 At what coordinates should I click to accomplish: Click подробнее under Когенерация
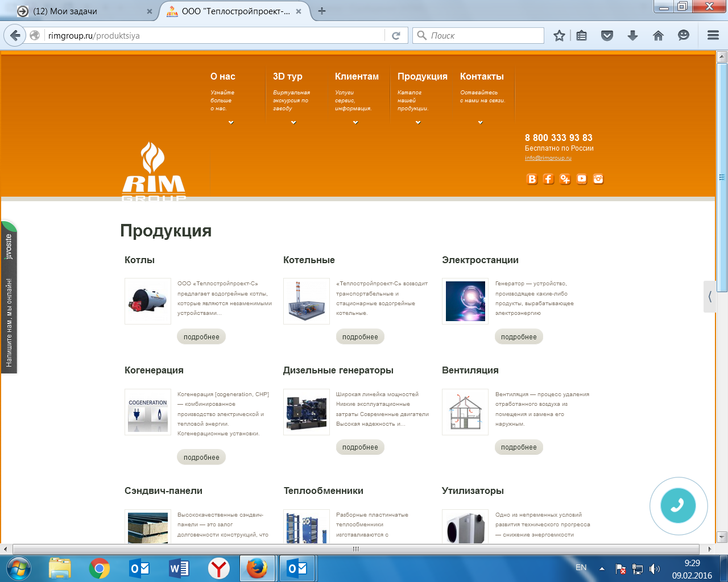[x=201, y=458]
